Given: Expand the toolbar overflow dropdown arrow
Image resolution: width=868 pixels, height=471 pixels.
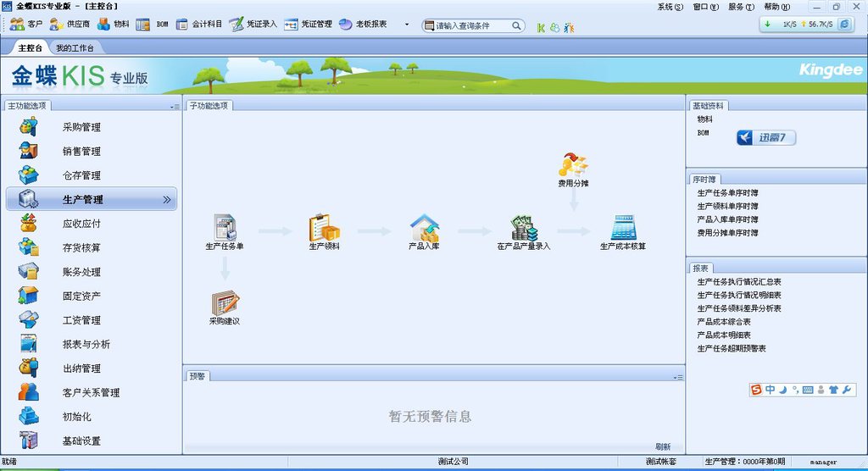Looking at the screenshot, I should coord(407,25).
